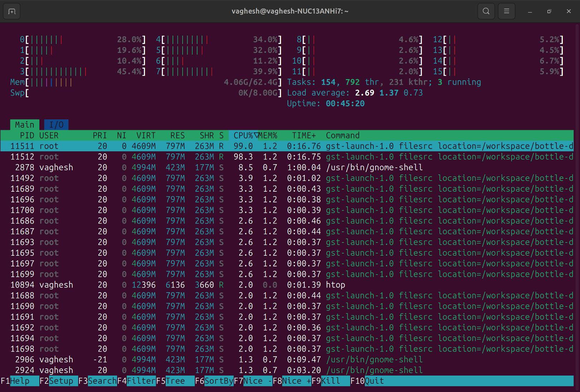The height and width of the screenshot is (392, 580).
Task: Switch to the I/O tab
Action: click(x=55, y=124)
